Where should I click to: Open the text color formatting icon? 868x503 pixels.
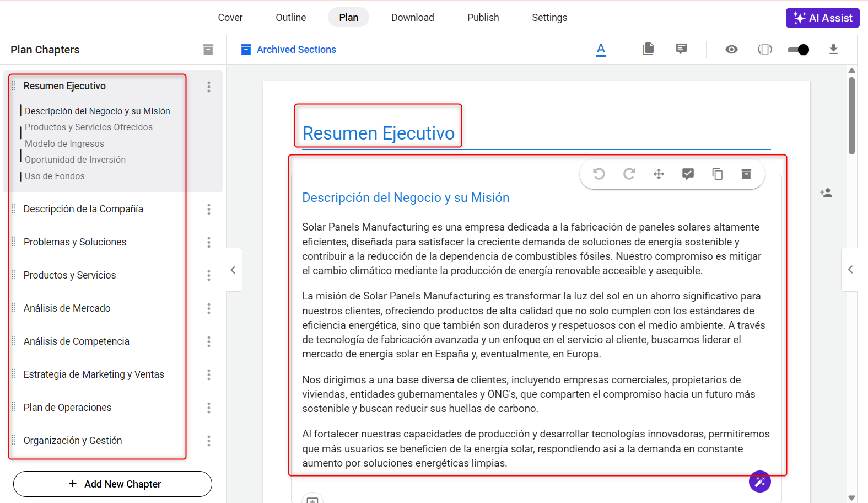[601, 50]
